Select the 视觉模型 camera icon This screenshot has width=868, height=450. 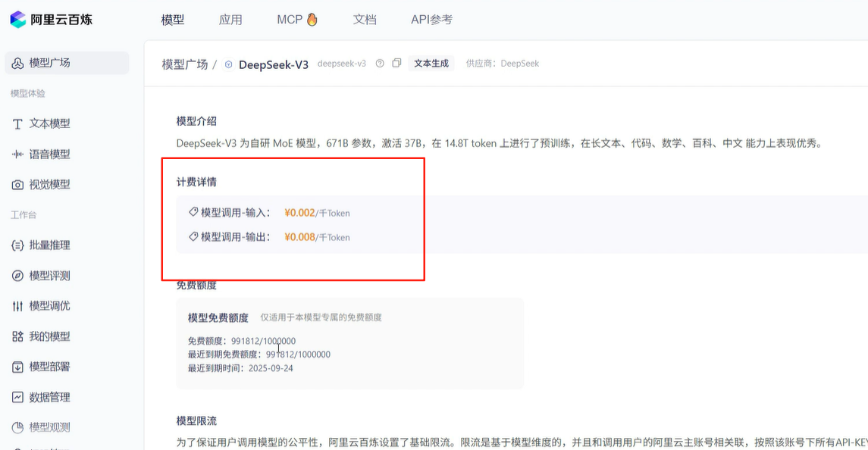(x=17, y=185)
